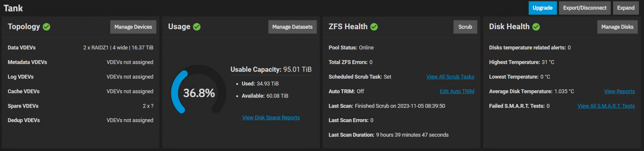Start a Scrub on the pool
The image size is (644, 151).
coord(465,27)
